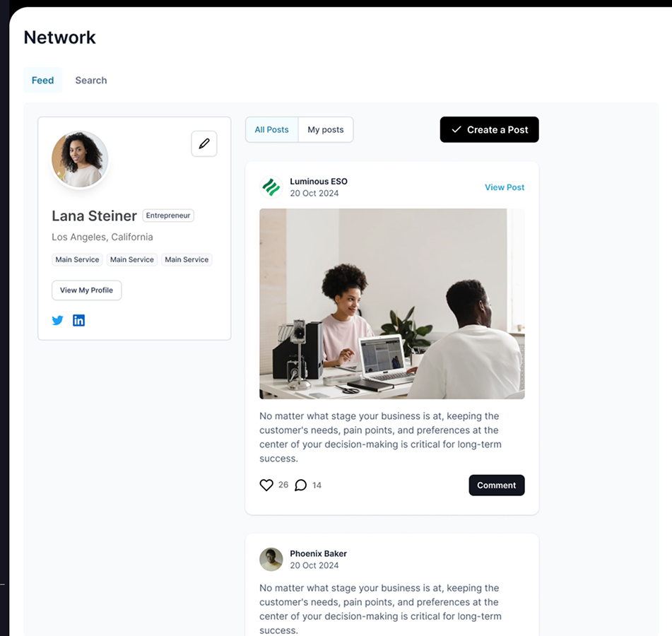Open the LinkedIn icon link
Screen dimensions: 672x636
click(79, 320)
